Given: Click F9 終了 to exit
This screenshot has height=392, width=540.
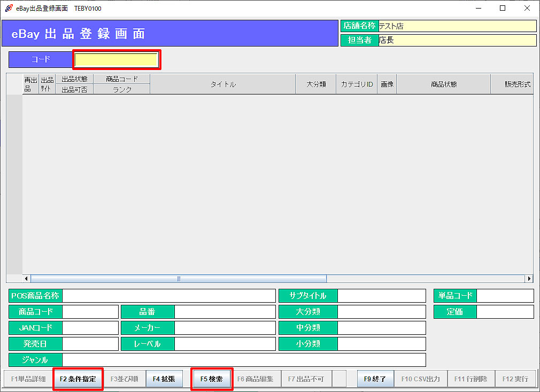Looking at the screenshot, I should (375, 379).
